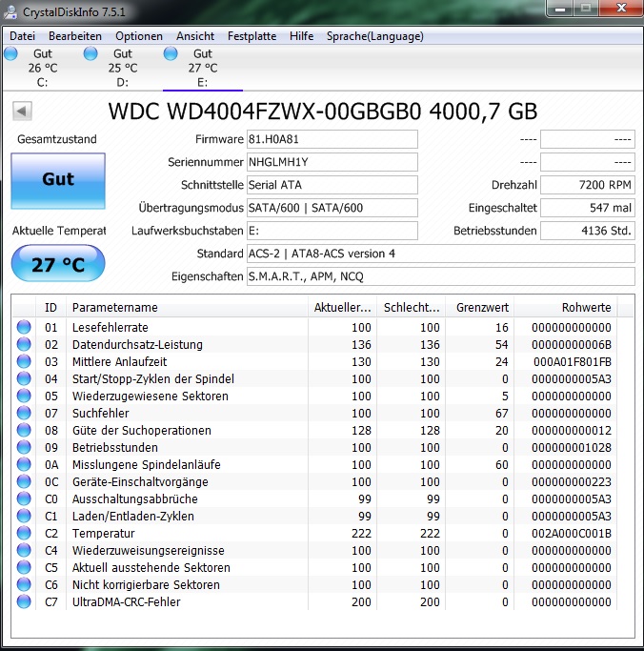644x651 pixels.
Task: Click the 27 °C temperature button
Action: pos(58,264)
